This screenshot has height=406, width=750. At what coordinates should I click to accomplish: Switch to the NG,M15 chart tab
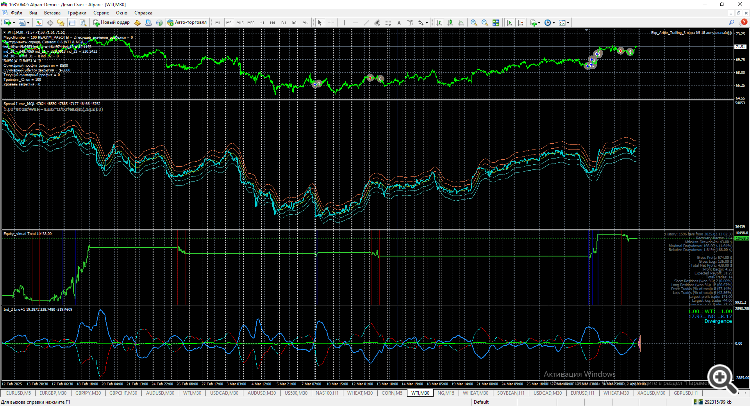[x=446, y=393]
